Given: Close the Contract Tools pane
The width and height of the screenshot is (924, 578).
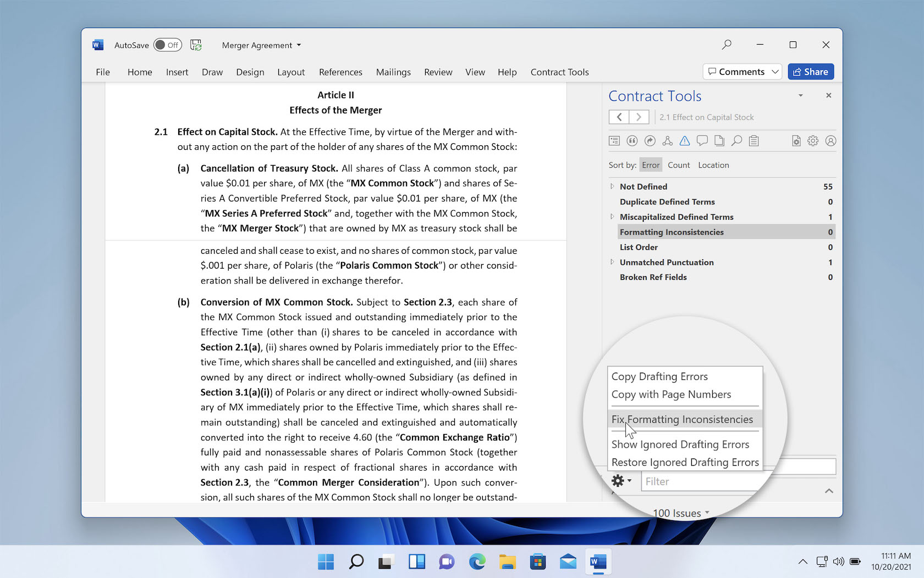Looking at the screenshot, I should pos(828,96).
